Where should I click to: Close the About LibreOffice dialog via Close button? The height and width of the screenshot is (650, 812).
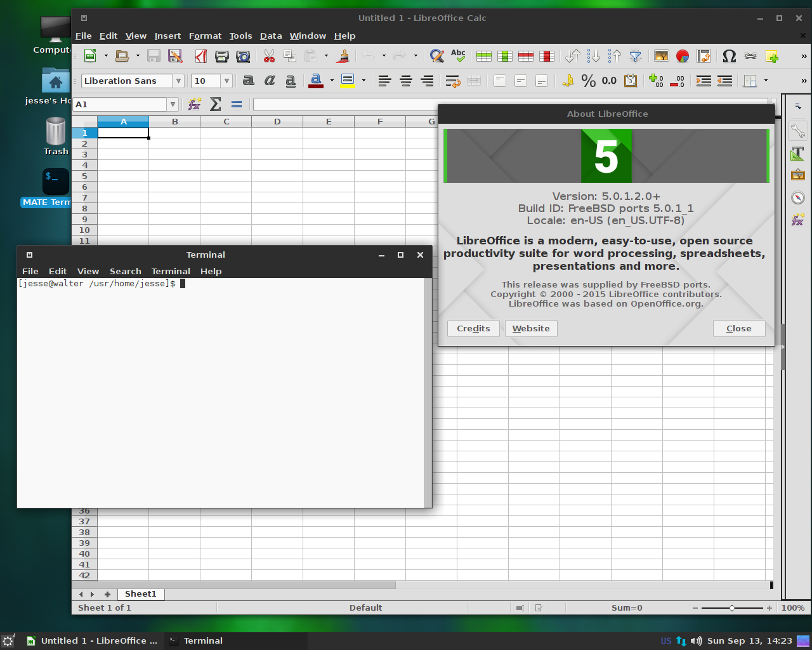click(739, 328)
